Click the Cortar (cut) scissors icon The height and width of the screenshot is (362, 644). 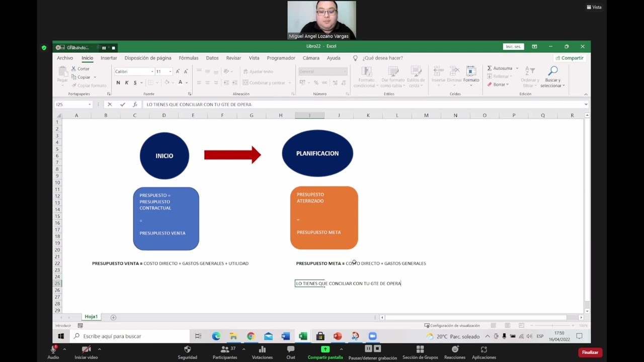[73, 69]
